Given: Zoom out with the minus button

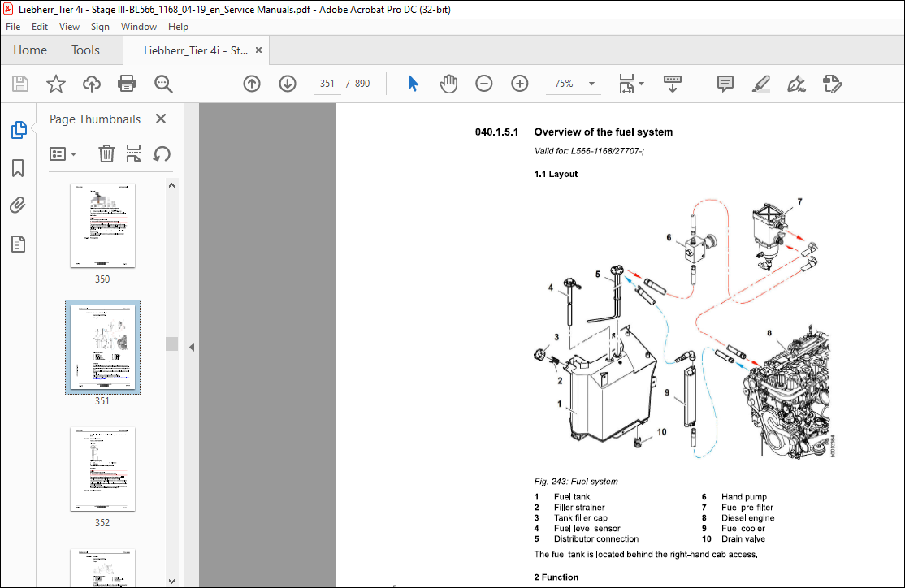Looking at the screenshot, I should point(483,84).
